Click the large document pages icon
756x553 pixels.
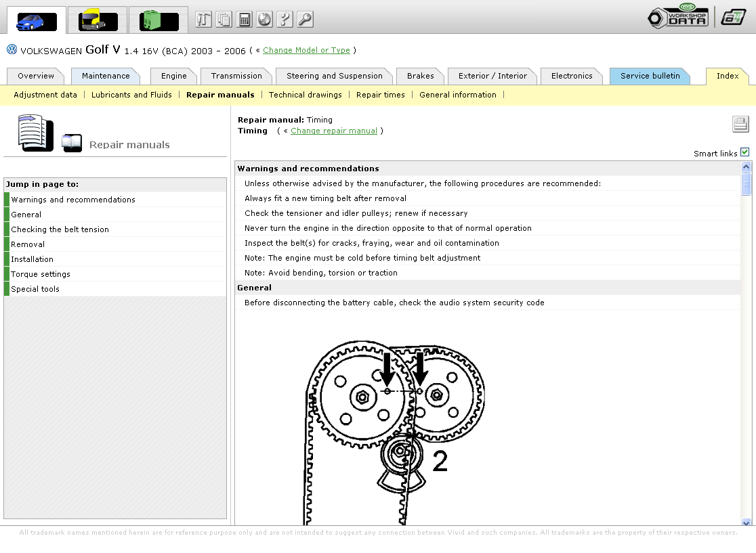(x=36, y=133)
